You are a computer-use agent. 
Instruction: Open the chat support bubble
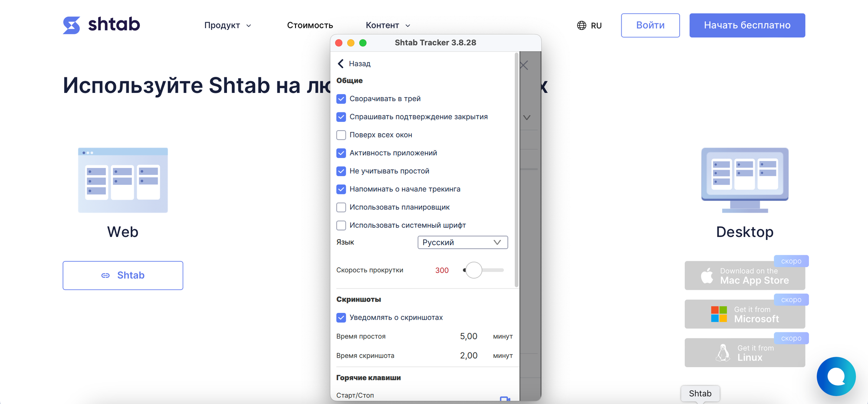836,376
